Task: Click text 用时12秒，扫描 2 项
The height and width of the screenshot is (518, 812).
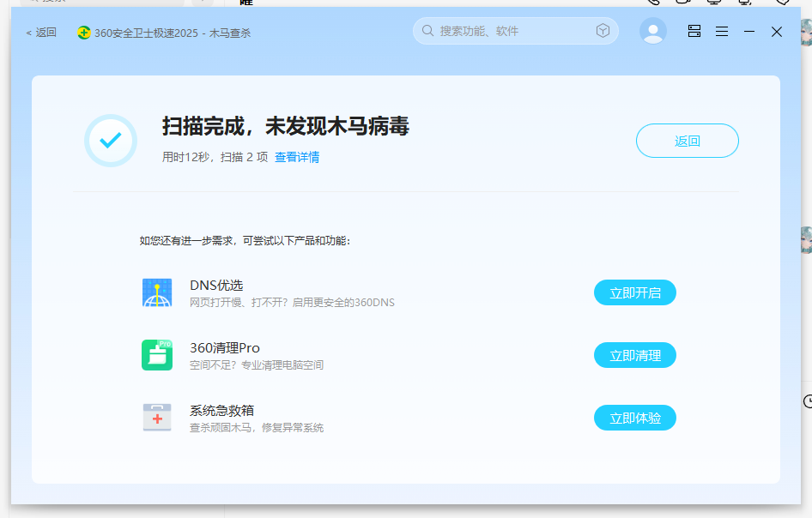Action: pyautogui.click(x=215, y=157)
